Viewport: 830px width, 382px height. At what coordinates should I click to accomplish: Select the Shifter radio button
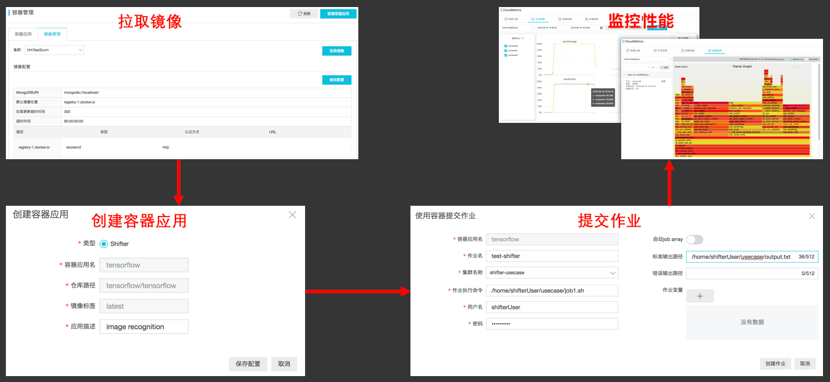tap(104, 244)
